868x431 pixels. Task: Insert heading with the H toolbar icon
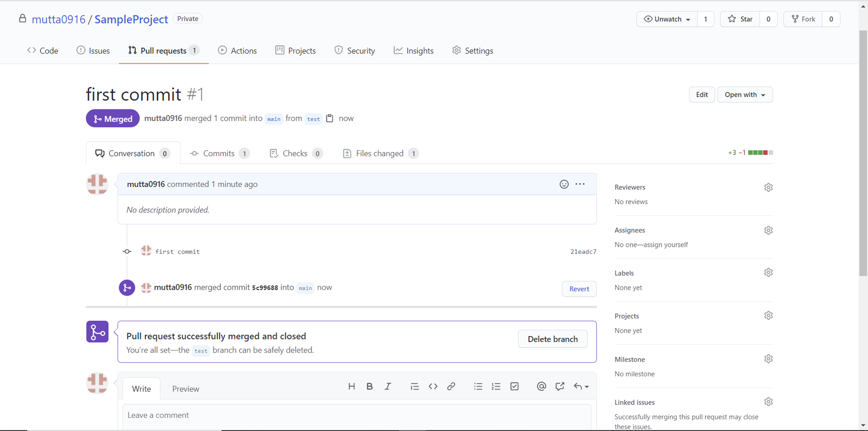pos(351,386)
